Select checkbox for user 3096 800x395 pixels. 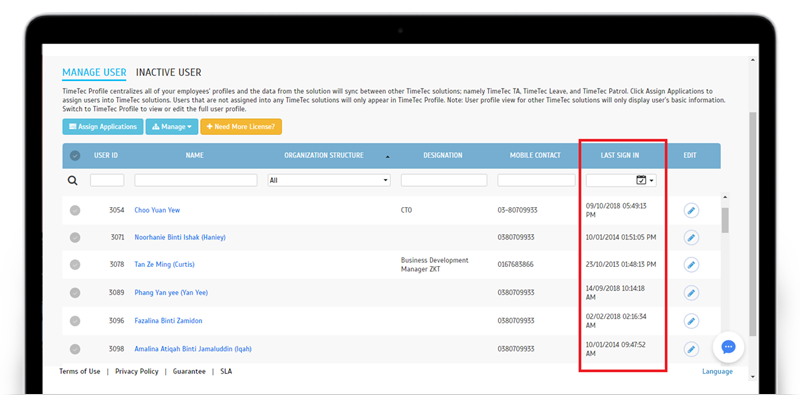[x=75, y=321]
